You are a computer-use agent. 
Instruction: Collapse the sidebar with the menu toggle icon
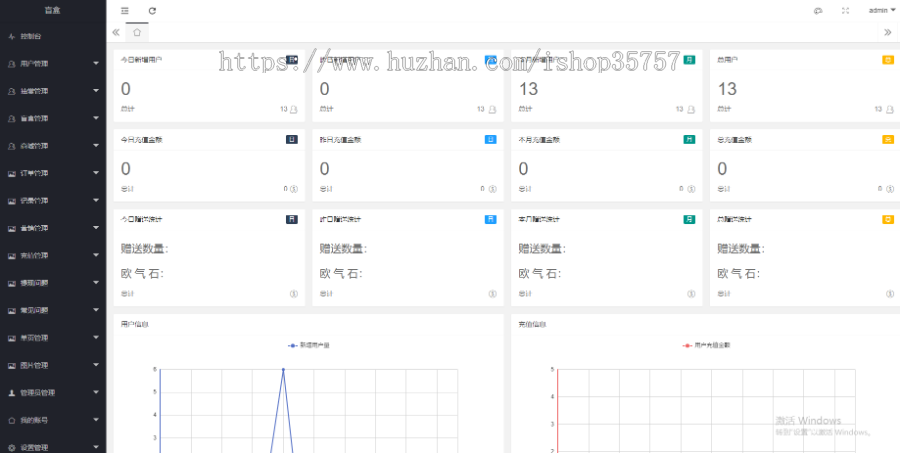(125, 10)
